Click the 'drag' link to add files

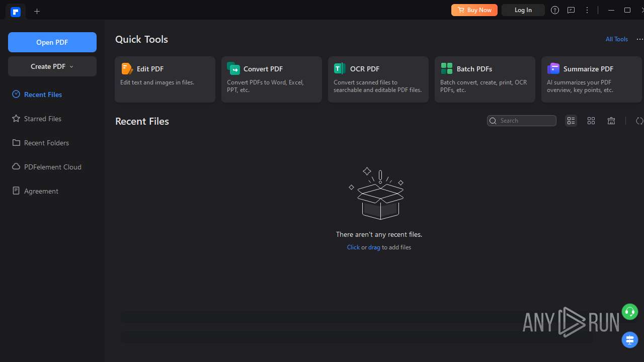[x=374, y=247]
